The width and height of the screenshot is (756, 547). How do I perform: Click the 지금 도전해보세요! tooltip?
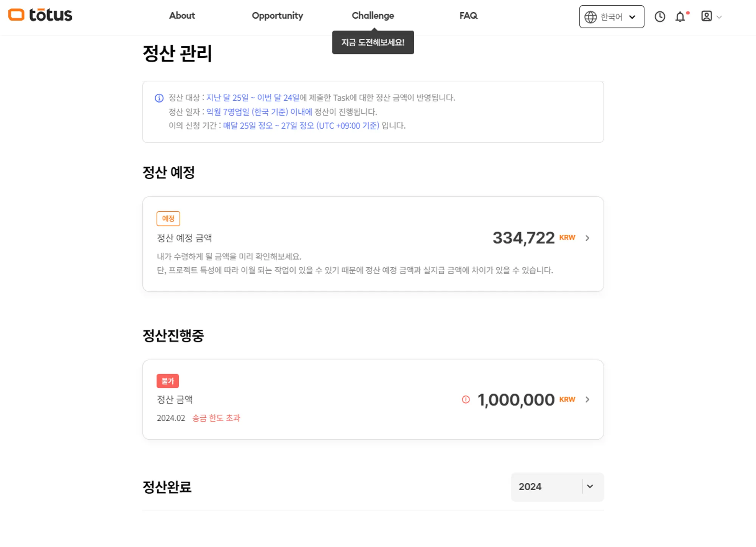click(373, 43)
